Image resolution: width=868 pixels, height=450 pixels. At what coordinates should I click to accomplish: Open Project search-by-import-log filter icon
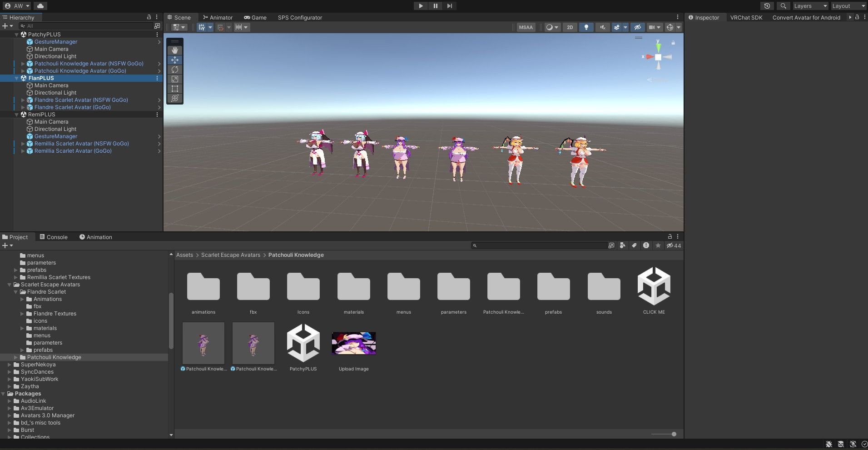pyautogui.click(x=646, y=245)
